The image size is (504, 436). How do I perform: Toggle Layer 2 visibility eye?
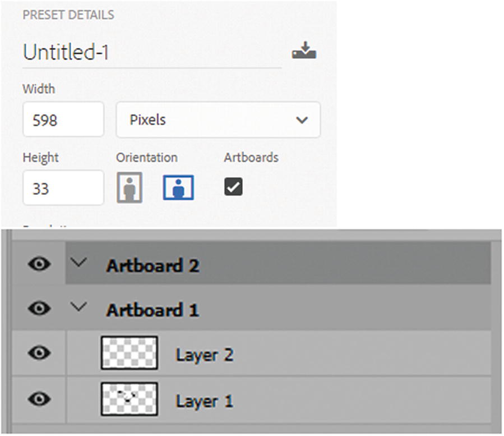click(x=39, y=354)
